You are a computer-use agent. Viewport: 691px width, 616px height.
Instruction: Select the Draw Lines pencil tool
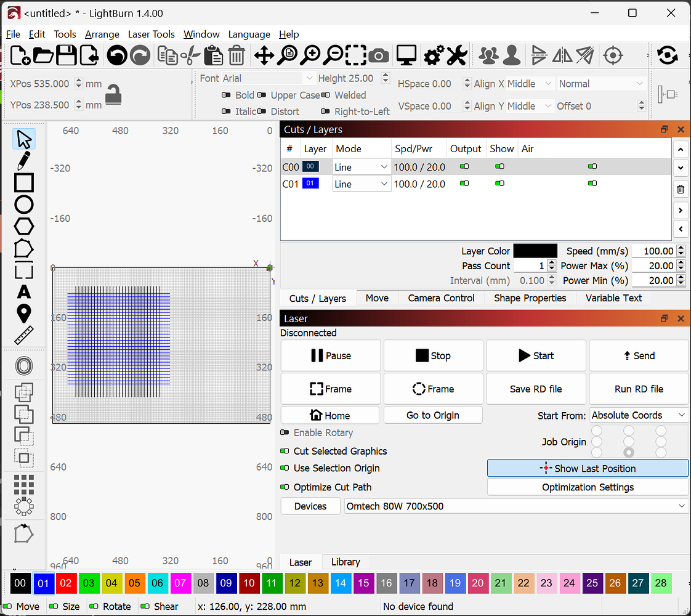coord(23,161)
